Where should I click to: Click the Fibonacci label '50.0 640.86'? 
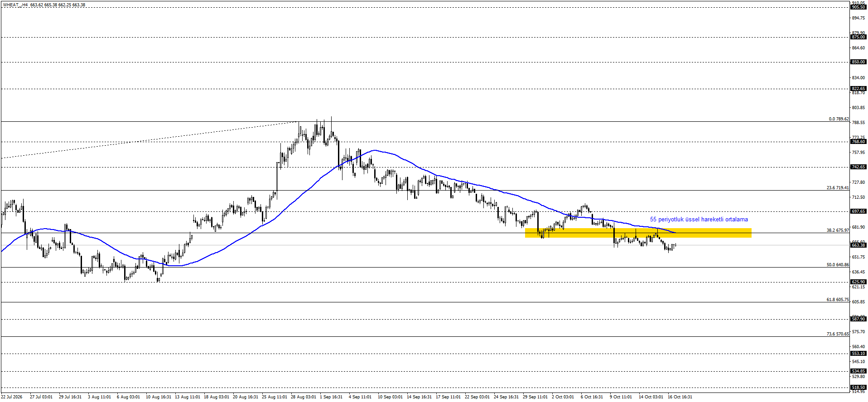(x=838, y=265)
